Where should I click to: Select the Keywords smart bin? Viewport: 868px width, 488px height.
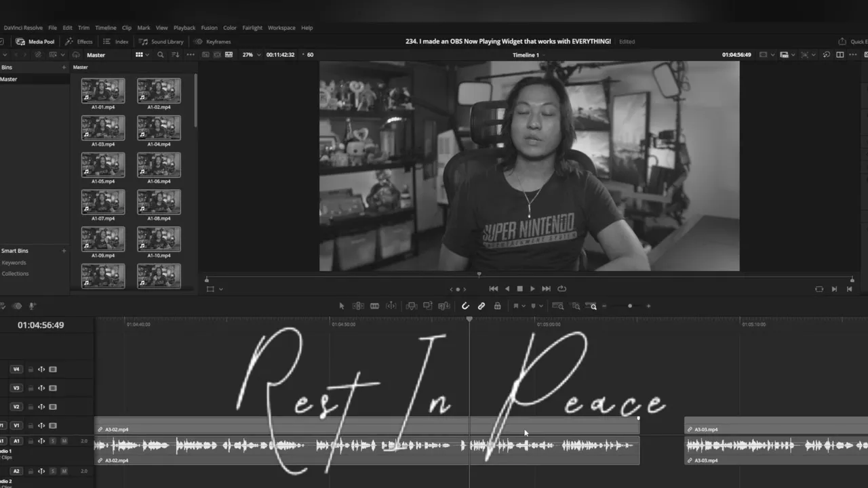click(x=14, y=262)
